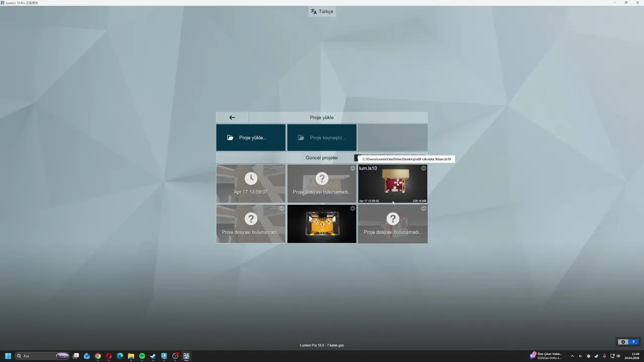The width and height of the screenshot is (644, 362).
Task: Open the autosave project from Apr 17 13:59:07
Action: coord(251,184)
